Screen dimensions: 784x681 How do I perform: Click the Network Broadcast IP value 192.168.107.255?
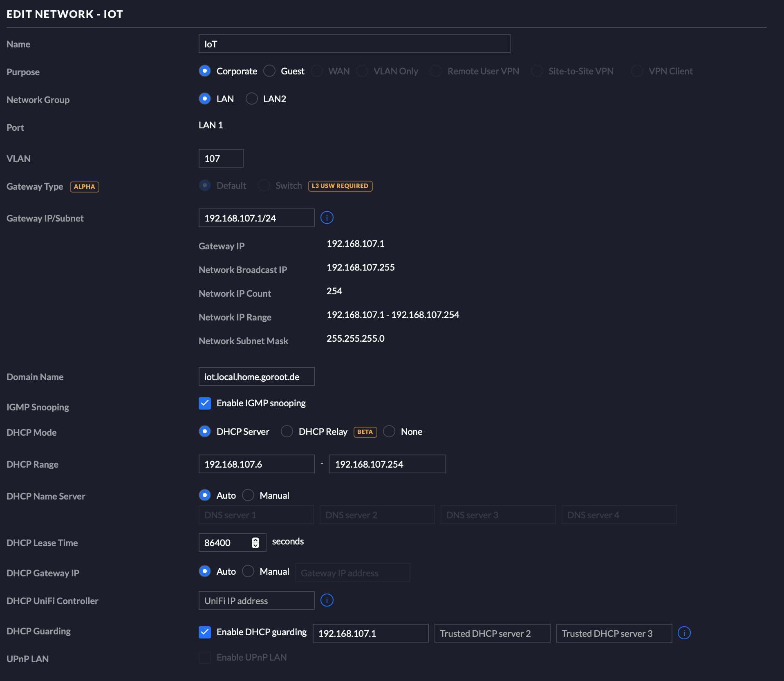361,267
